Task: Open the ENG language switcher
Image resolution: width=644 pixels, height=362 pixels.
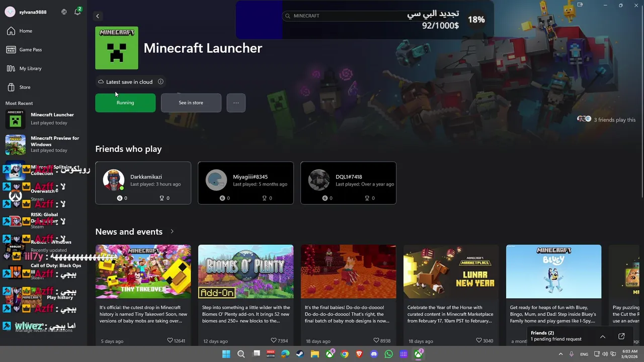Action: (584, 354)
